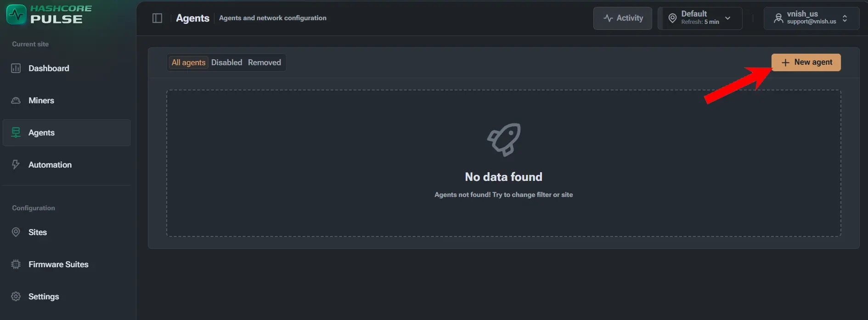The height and width of the screenshot is (320, 868).
Task: Click the support@vnish.us email text
Action: (x=812, y=22)
